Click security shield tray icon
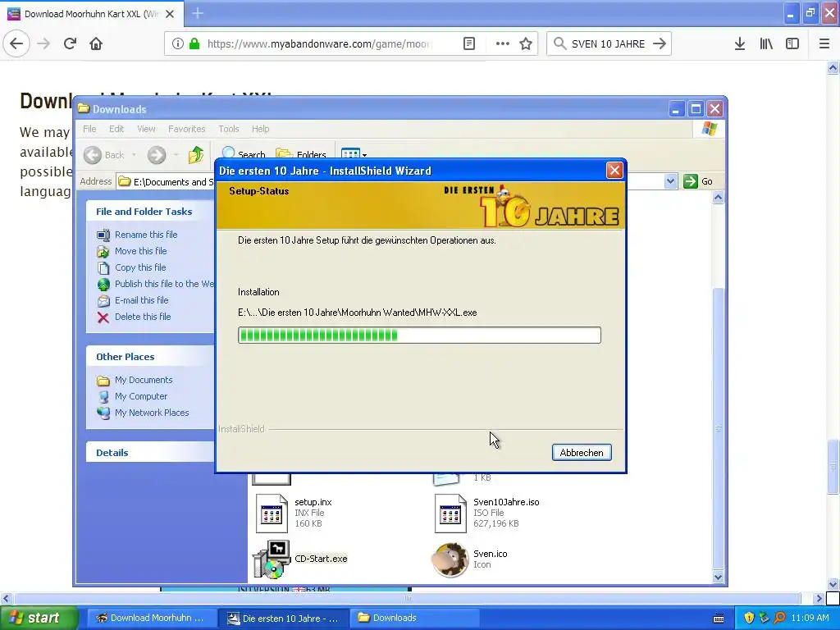 pyautogui.click(x=749, y=618)
